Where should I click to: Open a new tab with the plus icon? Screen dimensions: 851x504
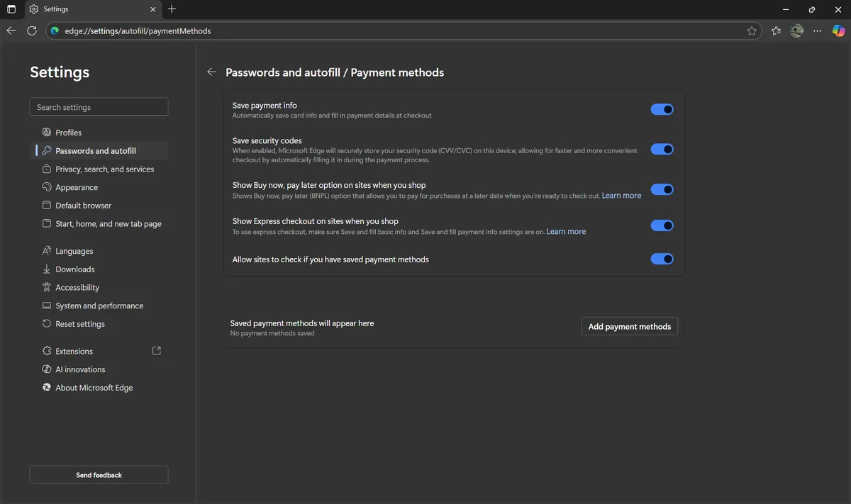[172, 9]
